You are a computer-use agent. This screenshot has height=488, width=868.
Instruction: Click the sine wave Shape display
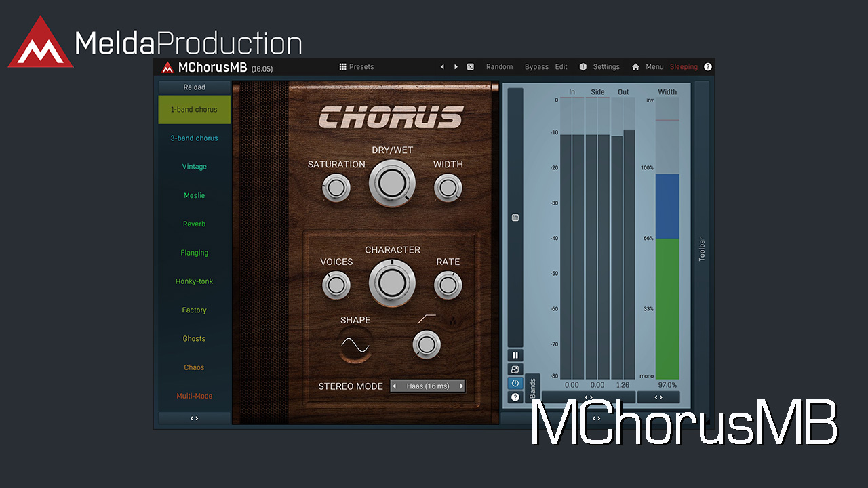(355, 347)
